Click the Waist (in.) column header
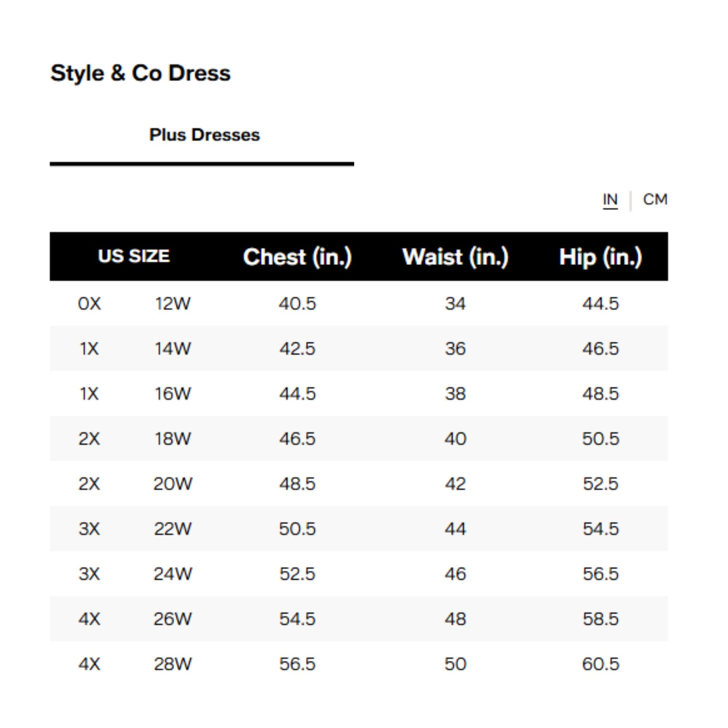 click(x=455, y=257)
